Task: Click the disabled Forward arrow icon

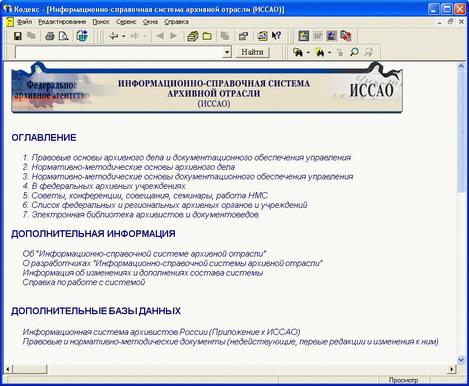Action: pyautogui.click(x=135, y=36)
